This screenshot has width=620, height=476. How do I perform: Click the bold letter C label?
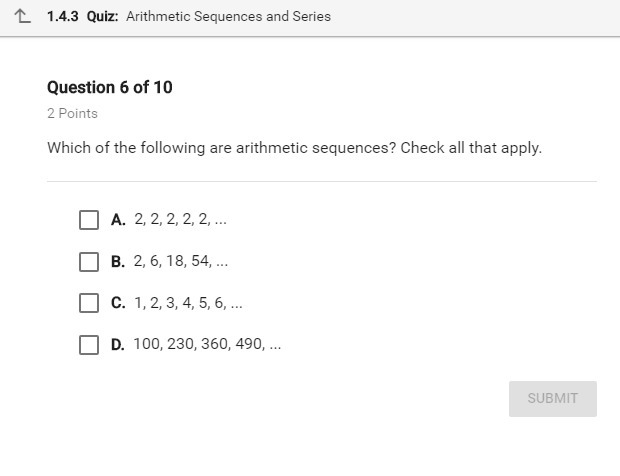(118, 303)
